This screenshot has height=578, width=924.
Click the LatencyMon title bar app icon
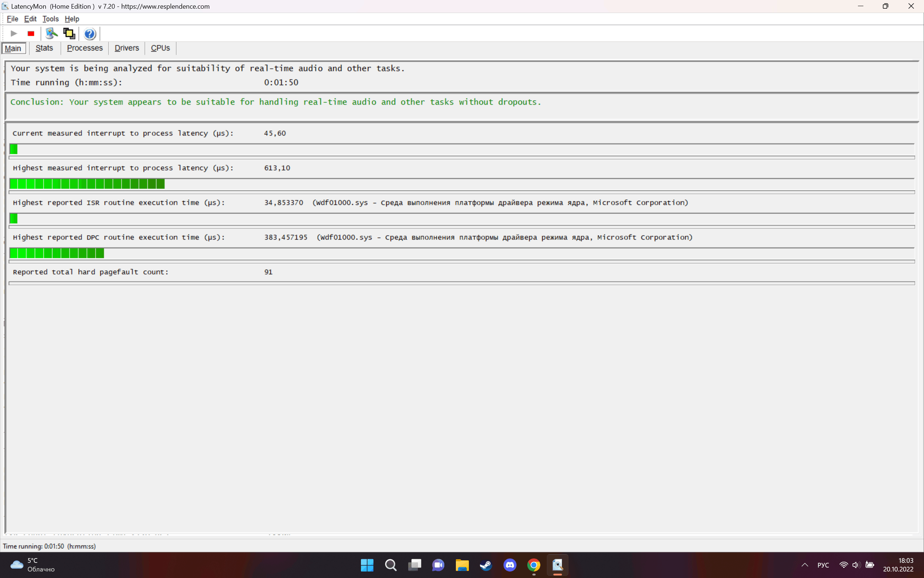pyautogui.click(x=5, y=6)
